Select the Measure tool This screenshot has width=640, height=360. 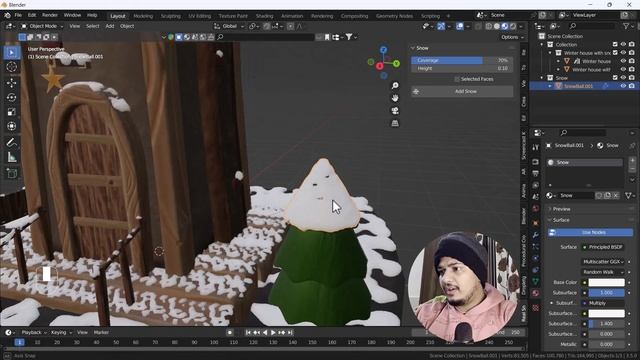[11, 157]
